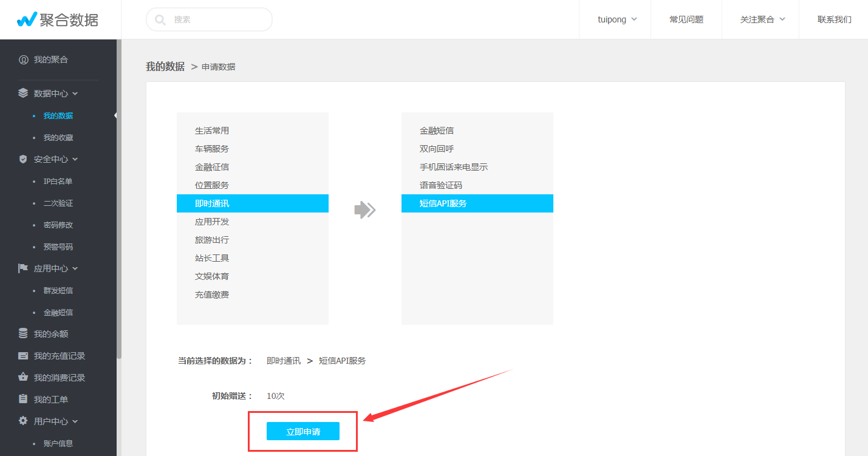Click the search magnifier icon

160,19
